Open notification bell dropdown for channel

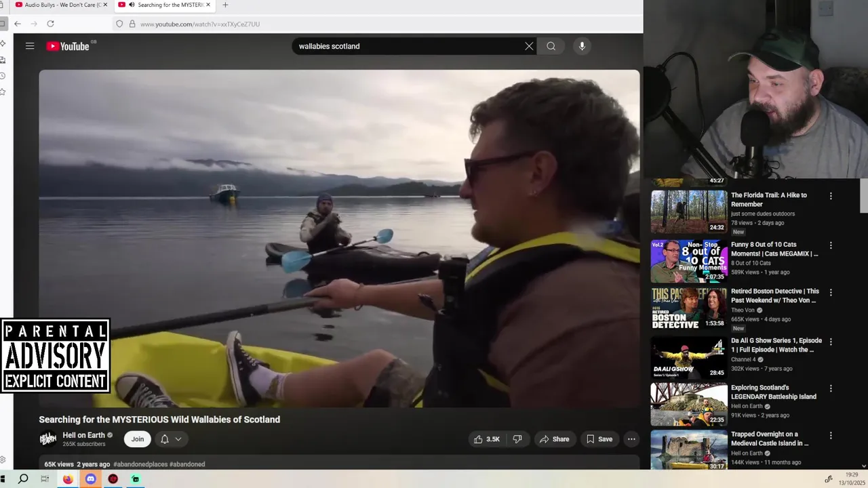tap(171, 439)
